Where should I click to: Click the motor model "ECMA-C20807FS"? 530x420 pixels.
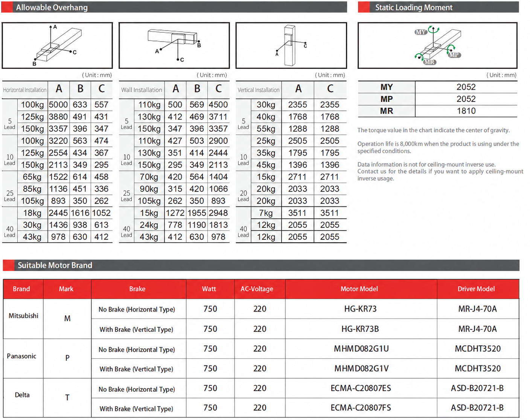click(x=361, y=408)
